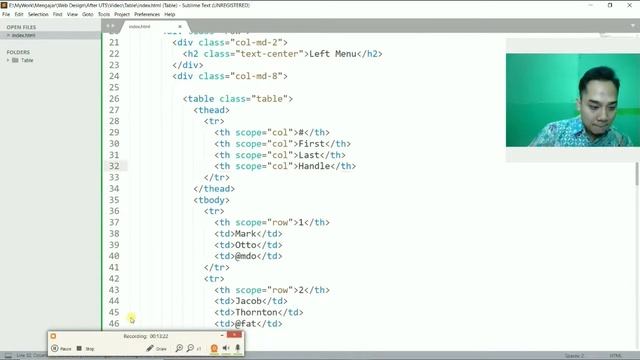Maximize the Sublime Text window

[610, 5]
